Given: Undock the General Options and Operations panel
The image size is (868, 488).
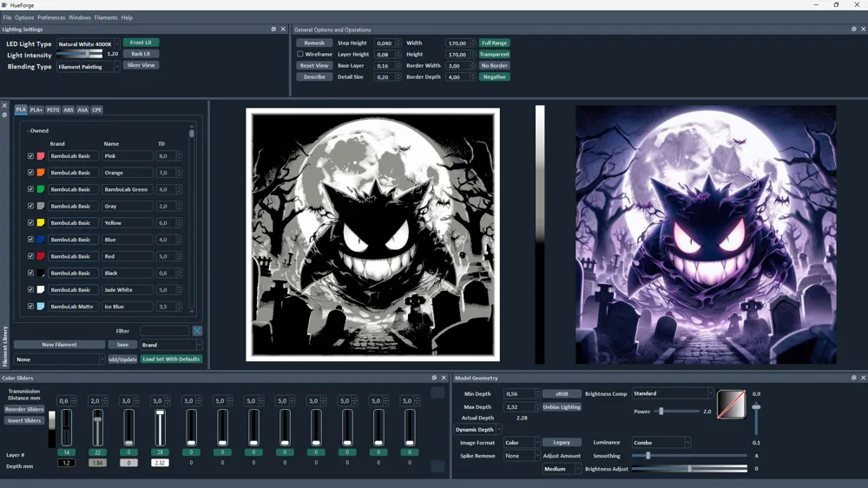Looking at the screenshot, I should point(853,30).
